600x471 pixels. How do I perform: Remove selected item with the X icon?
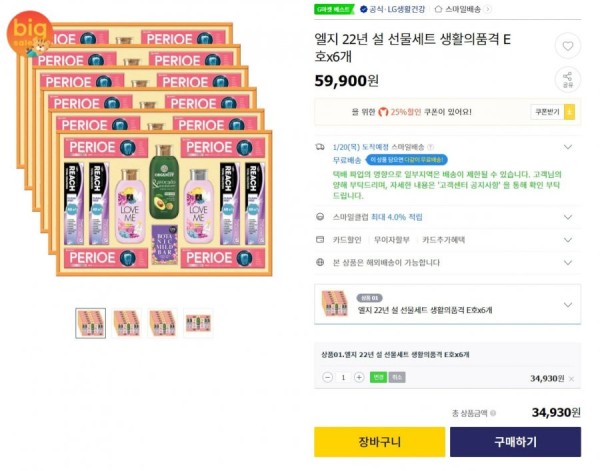pos(571,379)
